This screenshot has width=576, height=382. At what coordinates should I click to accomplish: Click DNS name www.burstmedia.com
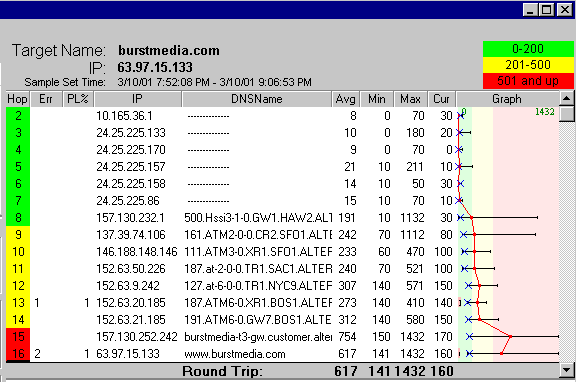pyautogui.click(x=235, y=354)
